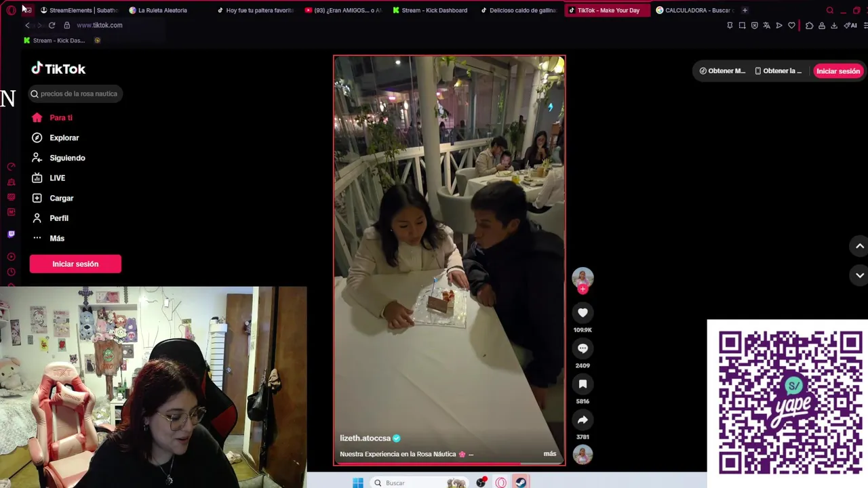Follow creator using the red plus badge
The width and height of the screenshot is (868, 488).
(x=583, y=289)
